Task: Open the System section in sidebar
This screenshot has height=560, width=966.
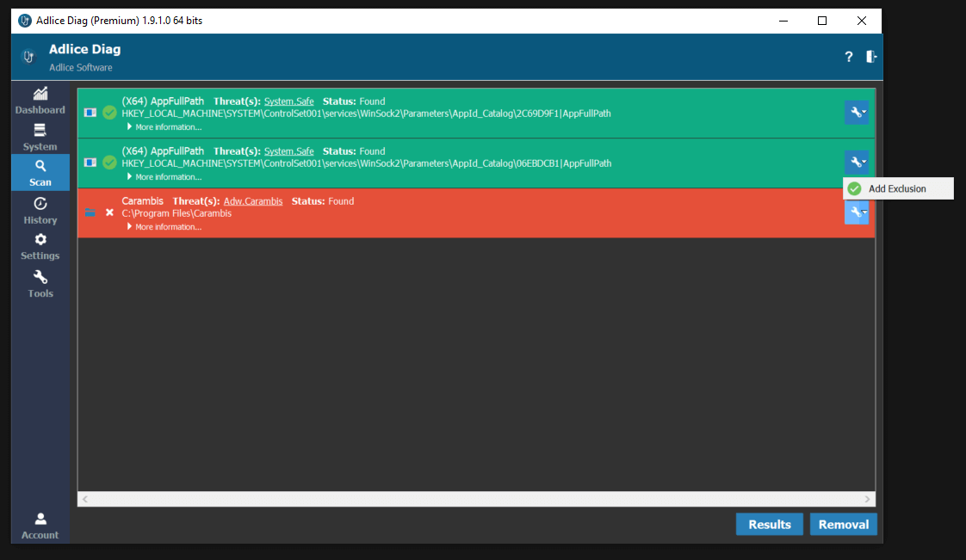Action: 40,137
